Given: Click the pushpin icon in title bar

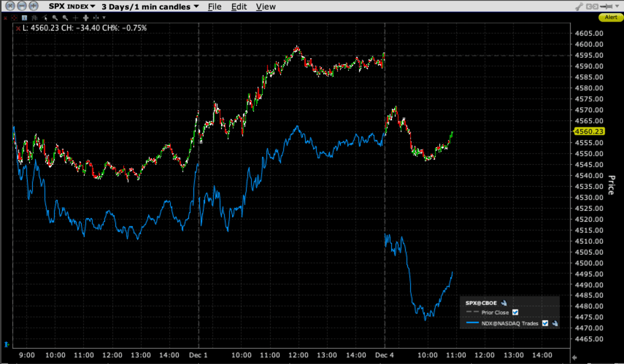Looking at the screenshot, I should [x=606, y=6].
